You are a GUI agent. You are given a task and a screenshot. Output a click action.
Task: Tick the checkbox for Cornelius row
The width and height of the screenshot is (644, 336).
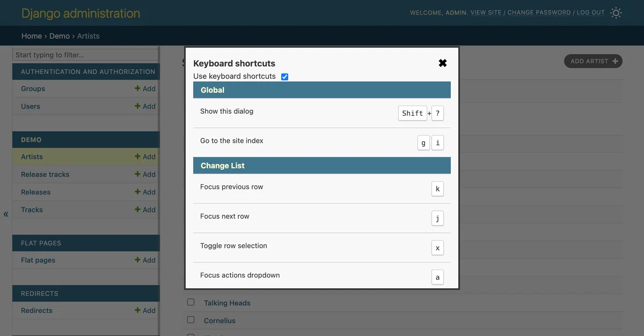tap(191, 320)
